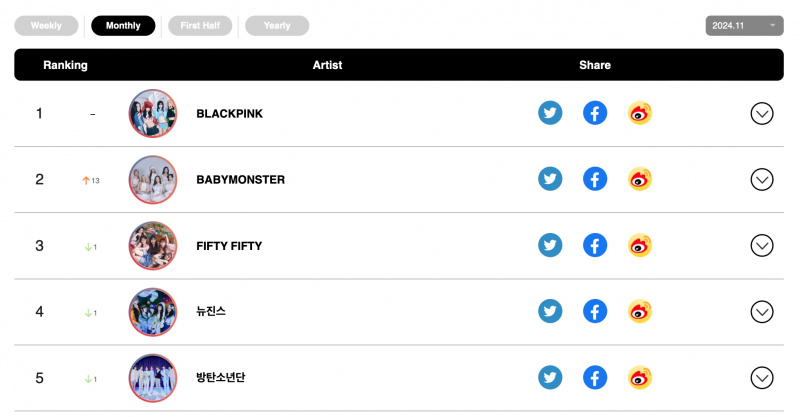Switch to the Weekly chart tab
This screenshot has width=800, height=417.
[x=46, y=26]
